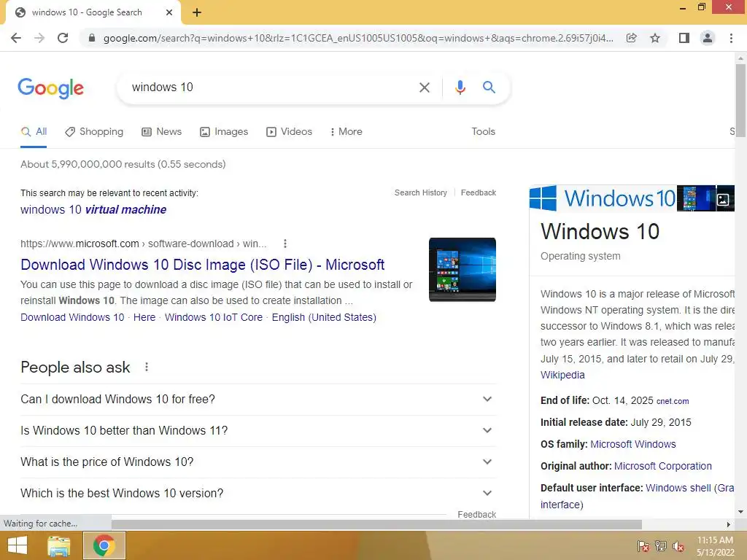This screenshot has height=560, width=747.
Task: Open the Microsoft Windows OS family link
Action: (x=633, y=444)
